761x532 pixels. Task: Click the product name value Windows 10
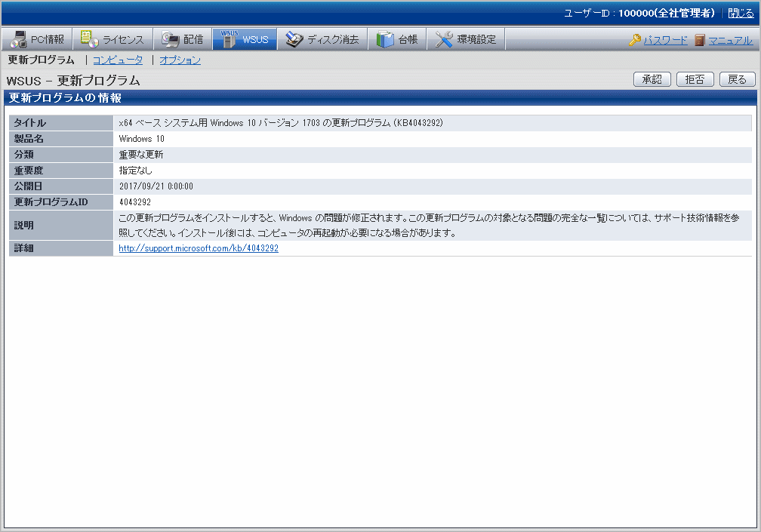141,139
